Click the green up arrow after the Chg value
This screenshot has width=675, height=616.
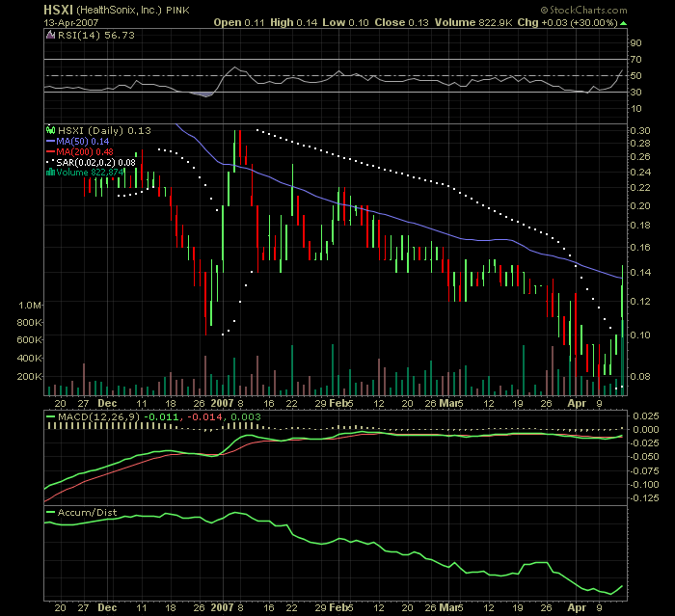623,23
